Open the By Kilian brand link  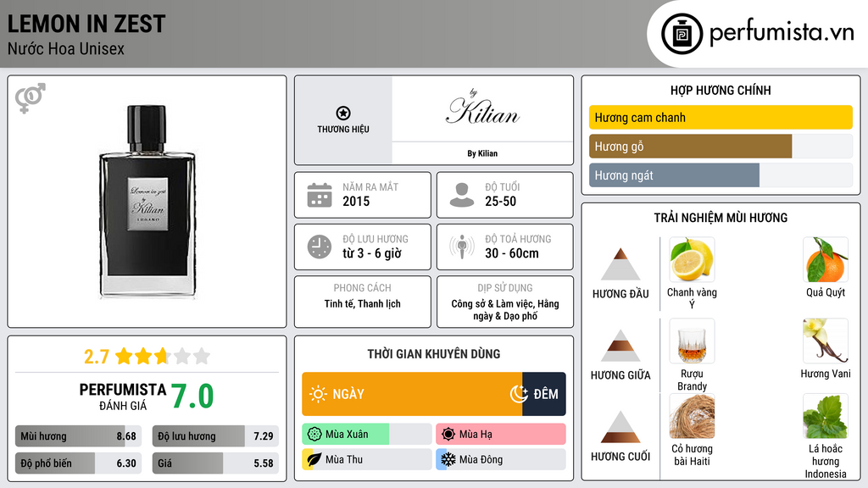[x=482, y=153]
